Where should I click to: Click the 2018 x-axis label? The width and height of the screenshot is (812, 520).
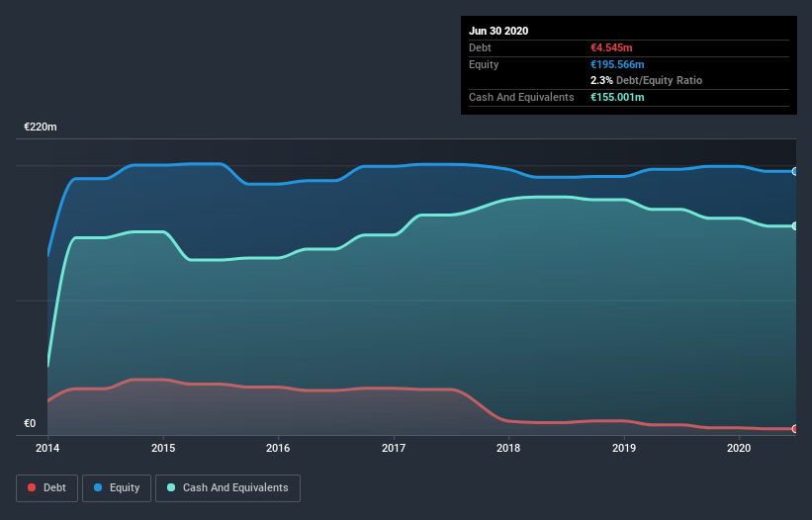pyautogui.click(x=508, y=448)
